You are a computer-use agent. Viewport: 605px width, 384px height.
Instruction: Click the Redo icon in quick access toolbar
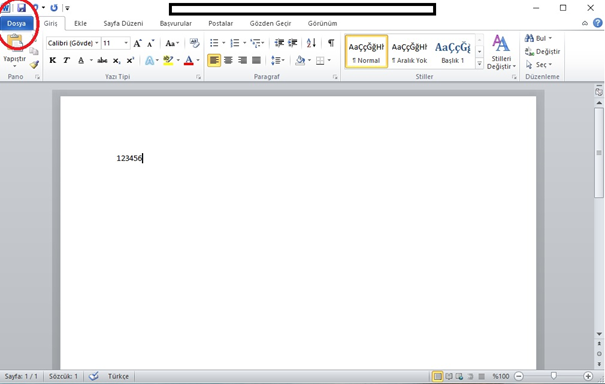54,8
